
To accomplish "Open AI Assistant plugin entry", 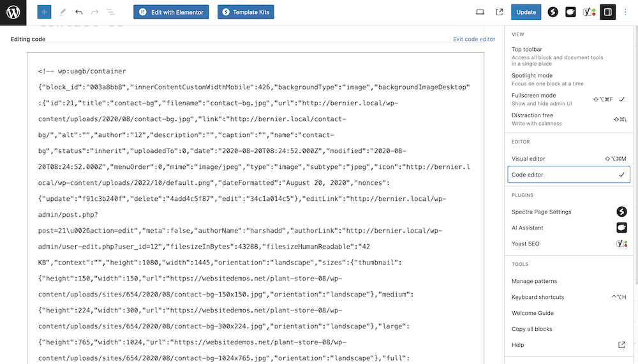I will tap(569, 228).
